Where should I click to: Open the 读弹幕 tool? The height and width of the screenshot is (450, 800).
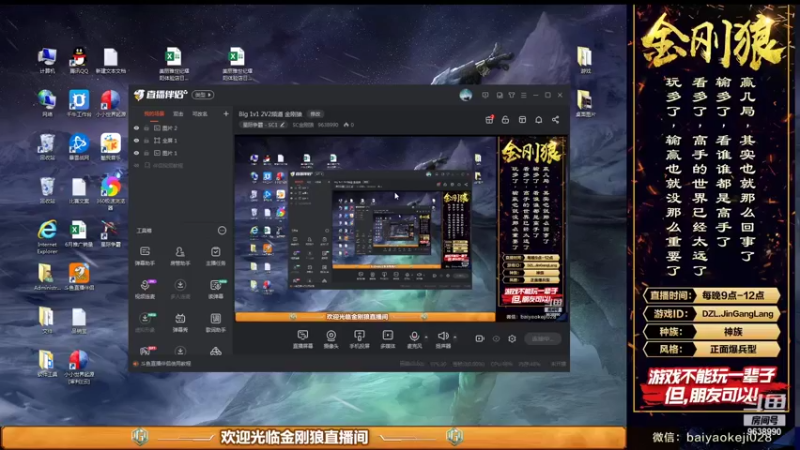215,289
